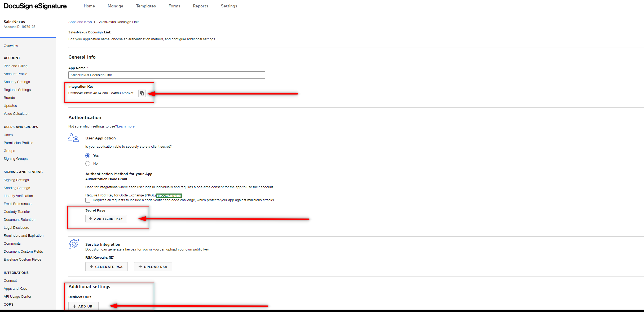
Task: Open Sending Settings page
Action: click(x=17, y=188)
